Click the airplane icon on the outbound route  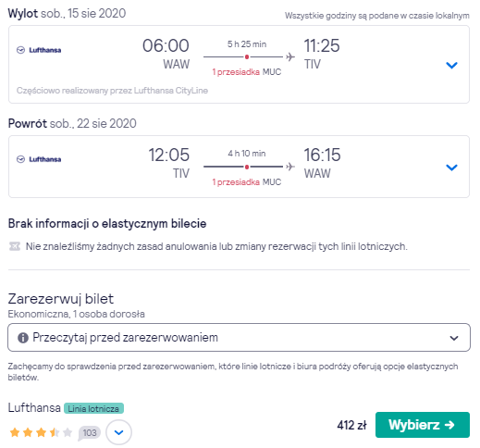[x=290, y=56]
